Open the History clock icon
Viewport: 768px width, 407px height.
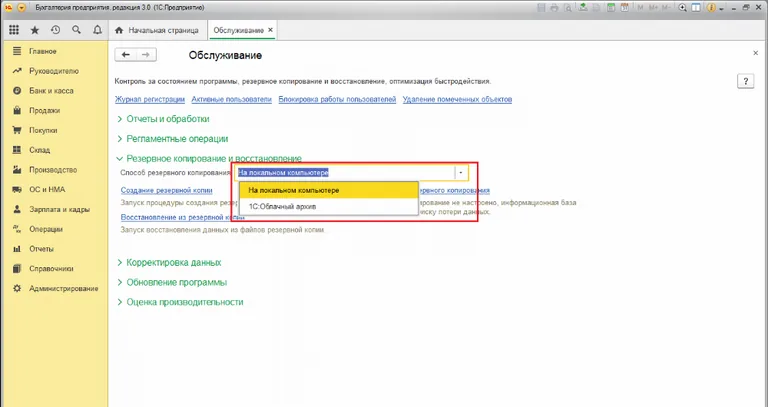[55, 30]
